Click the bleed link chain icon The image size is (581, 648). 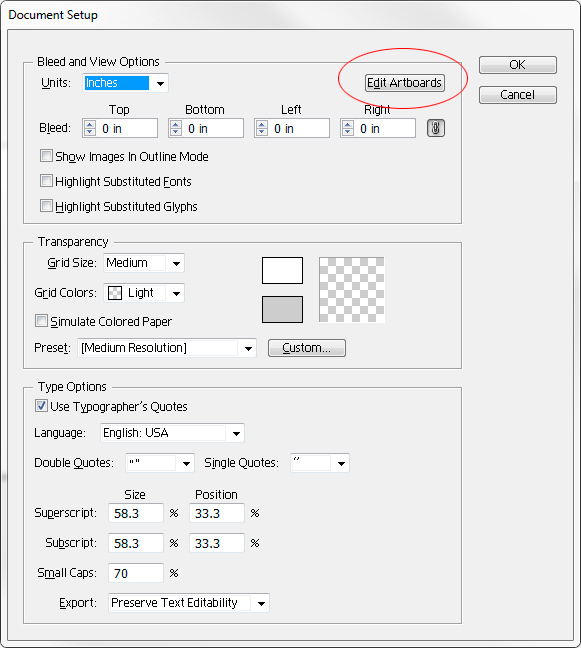(x=436, y=128)
